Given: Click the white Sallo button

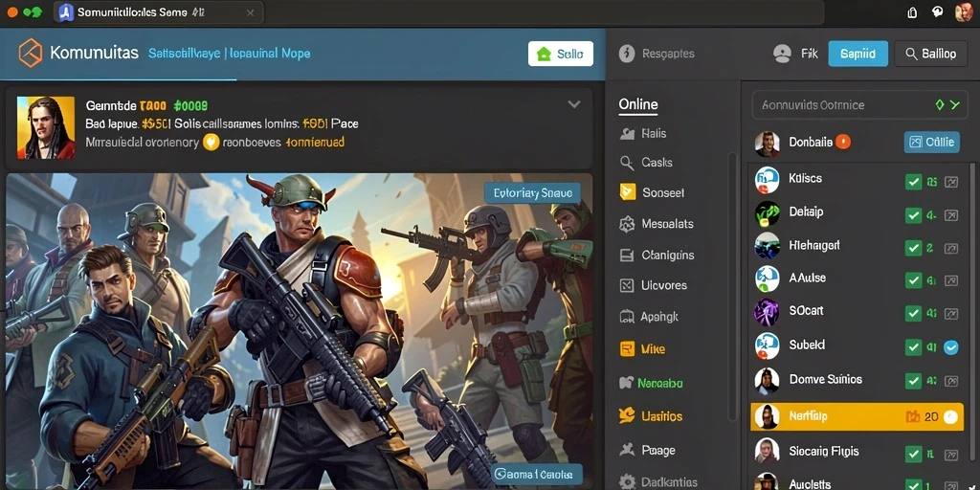Looking at the screenshot, I should click(561, 54).
